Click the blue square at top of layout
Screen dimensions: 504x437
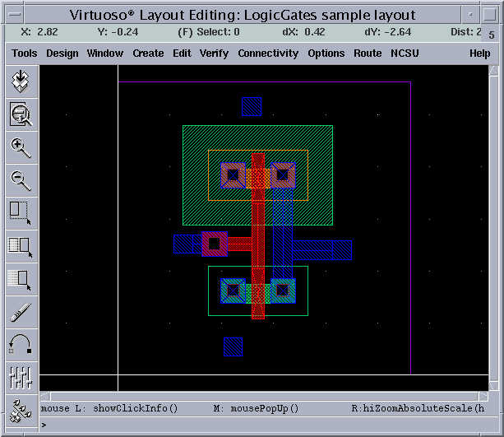(x=252, y=106)
